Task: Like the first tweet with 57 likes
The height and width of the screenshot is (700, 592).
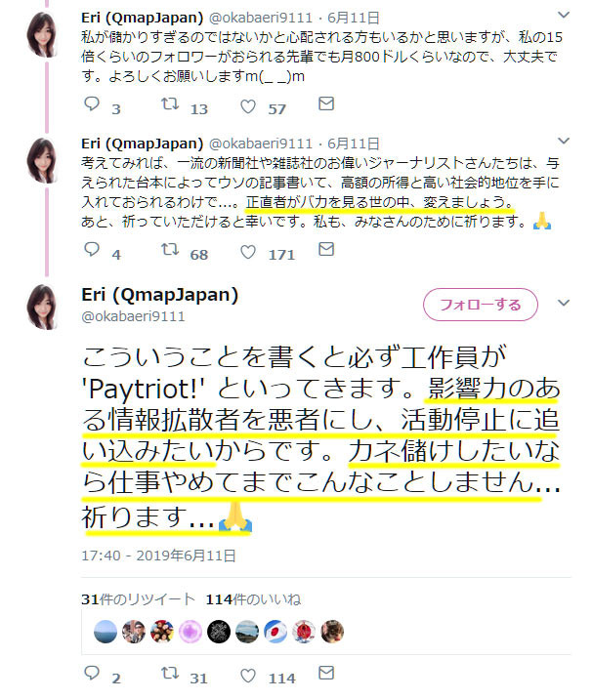Action: coord(248,106)
